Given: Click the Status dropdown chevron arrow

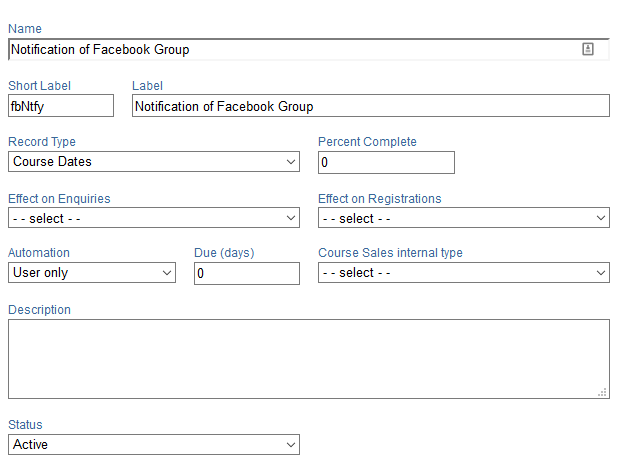Looking at the screenshot, I should [291, 444].
